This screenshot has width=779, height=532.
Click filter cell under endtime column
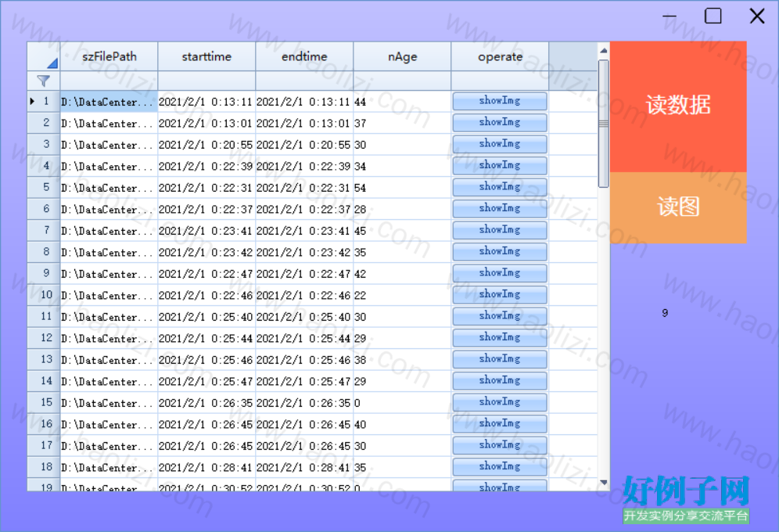click(x=304, y=81)
